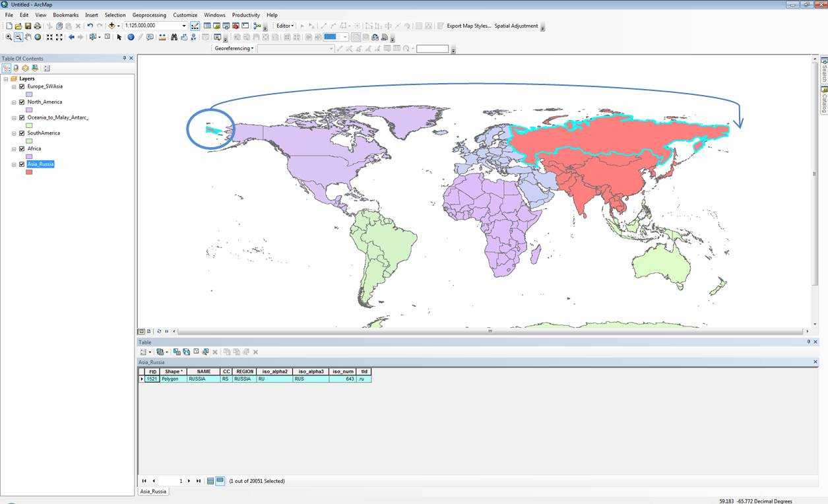Click Switch Selection icon in Table toolbar

187,352
